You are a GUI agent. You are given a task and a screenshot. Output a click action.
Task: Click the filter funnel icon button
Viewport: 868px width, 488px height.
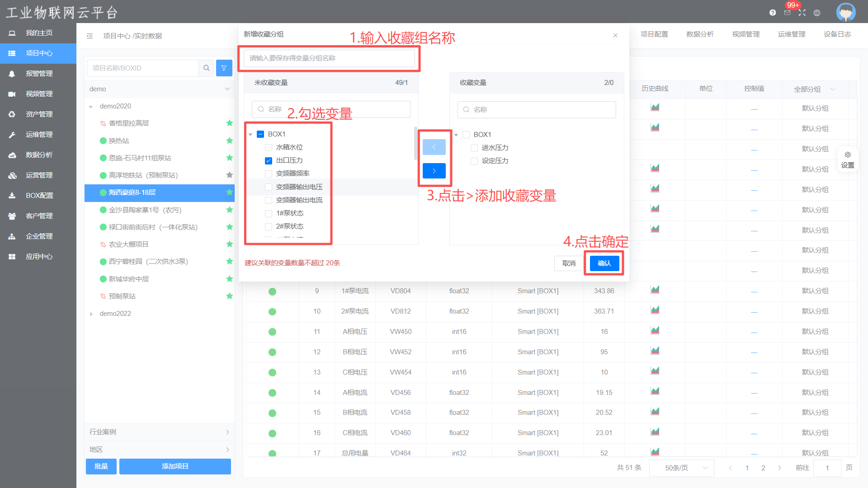pyautogui.click(x=224, y=68)
